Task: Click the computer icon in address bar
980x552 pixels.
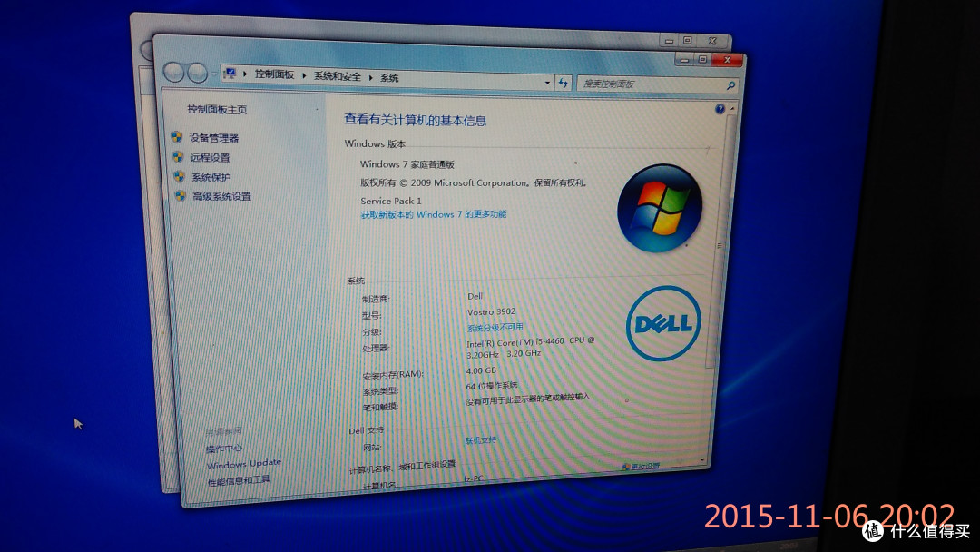Action: pyautogui.click(x=230, y=74)
